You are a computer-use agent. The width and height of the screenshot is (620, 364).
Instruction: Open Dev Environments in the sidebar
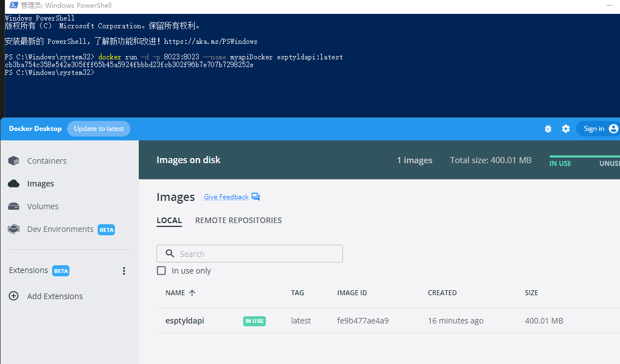[x=60, y=229]
